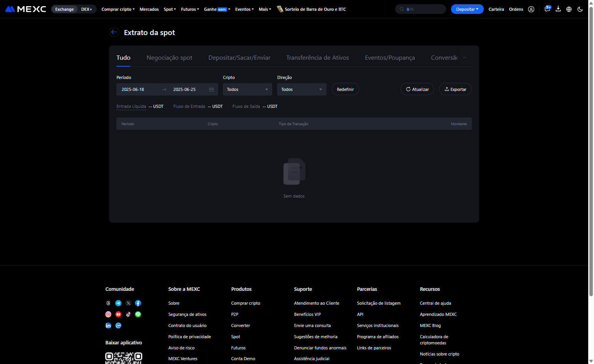Viewport: 594px width, 364px height.
Task: Expand the Direção Todos dropdown
Action: [x=302, y=89]
